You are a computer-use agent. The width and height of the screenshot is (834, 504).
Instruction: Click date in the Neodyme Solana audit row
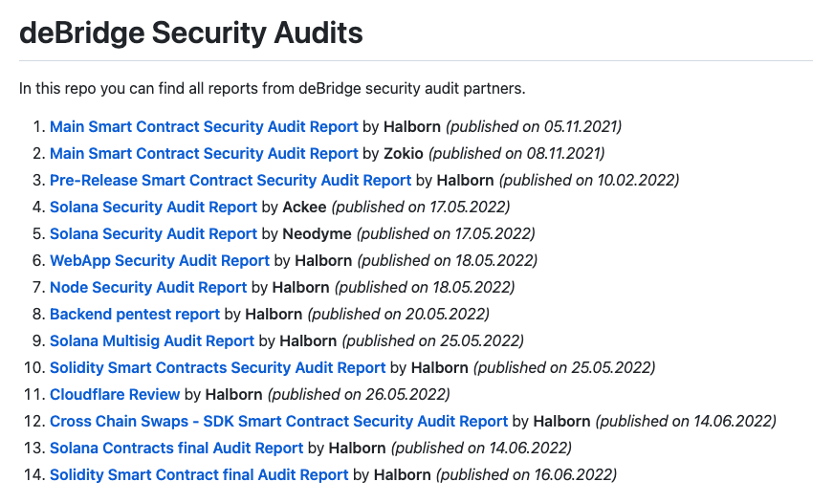coord(446,233)
